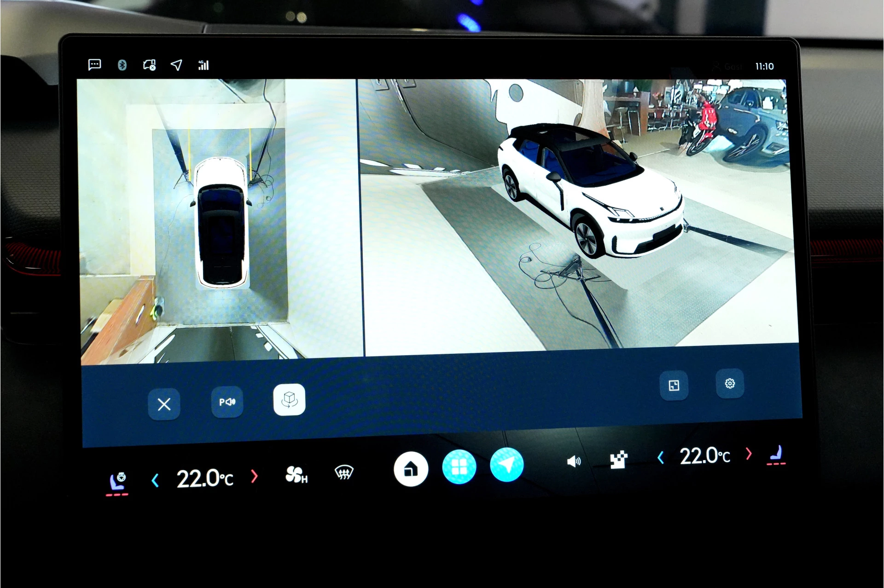Decrease the passenger-side temperature
Viewport: 884px width, 588px height.
(661, 457)
